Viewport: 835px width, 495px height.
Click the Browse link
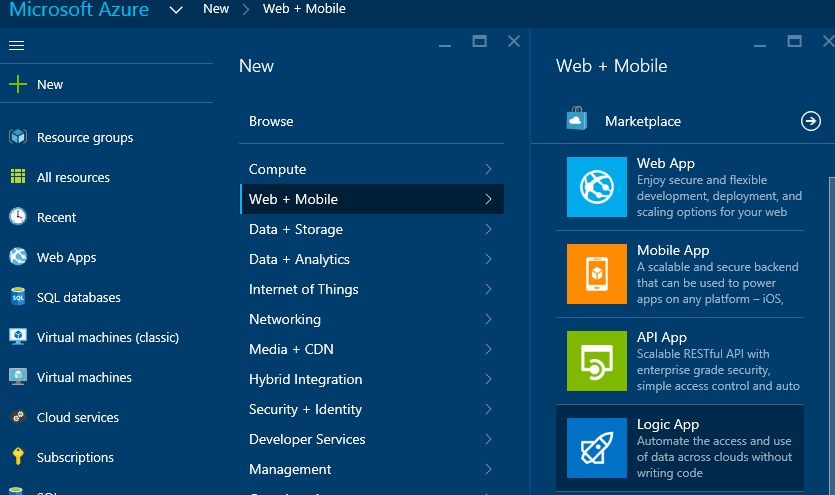click(271, 121)
